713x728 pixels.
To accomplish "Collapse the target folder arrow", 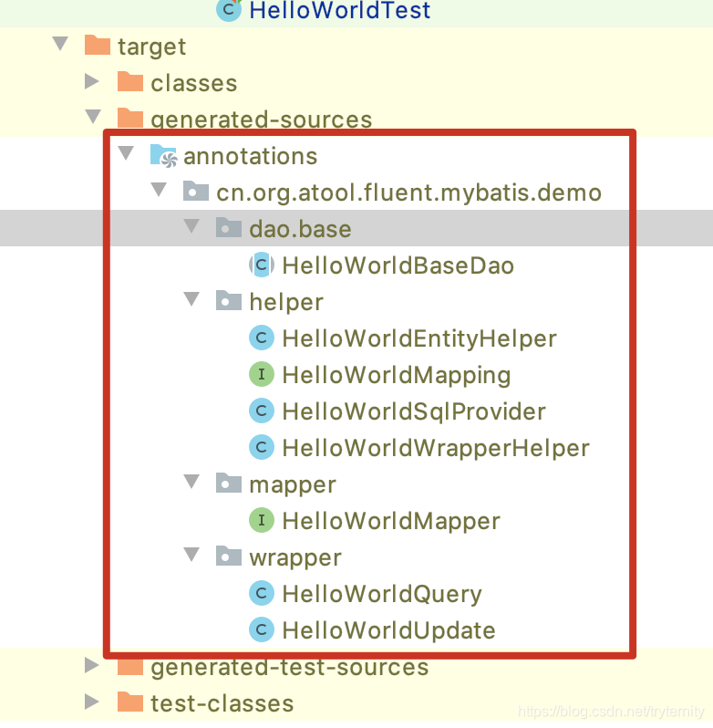I will coord(60,44).
